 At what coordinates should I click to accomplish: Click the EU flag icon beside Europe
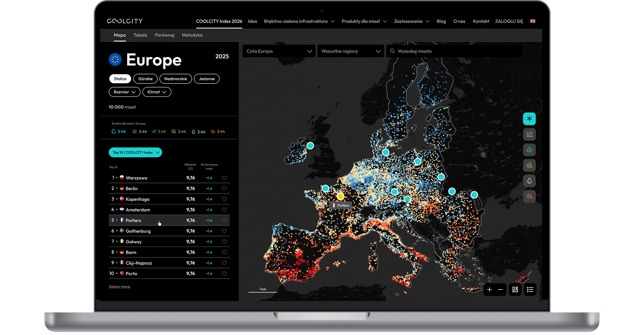click(x=115, y=60)
